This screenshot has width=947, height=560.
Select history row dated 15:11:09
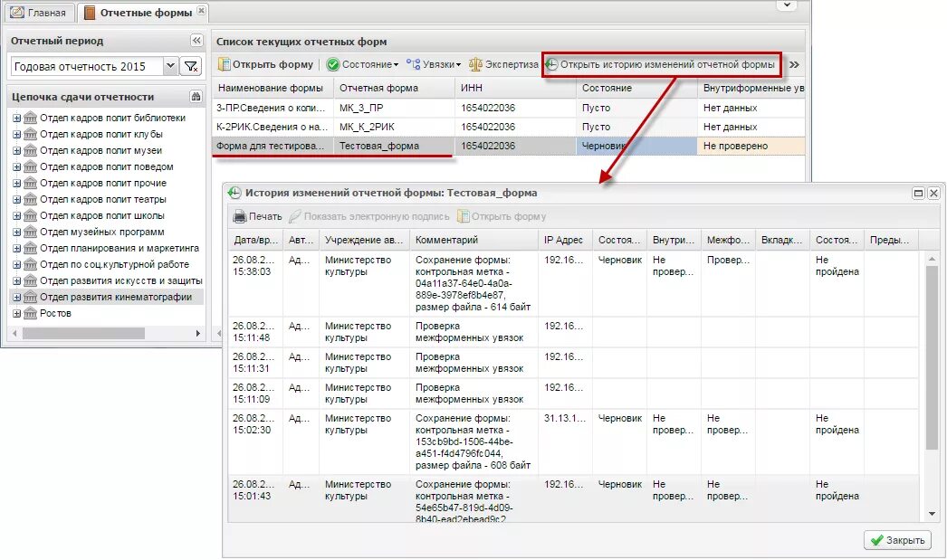tap(574, 394)
